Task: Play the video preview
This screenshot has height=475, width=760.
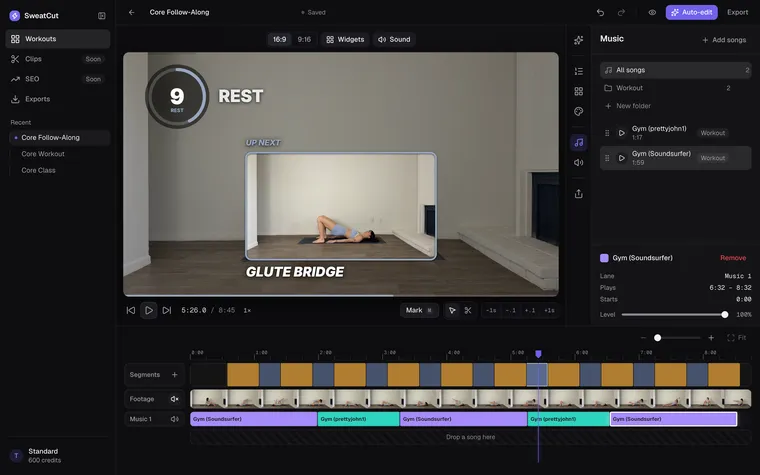Action: (x=149, y=311)
